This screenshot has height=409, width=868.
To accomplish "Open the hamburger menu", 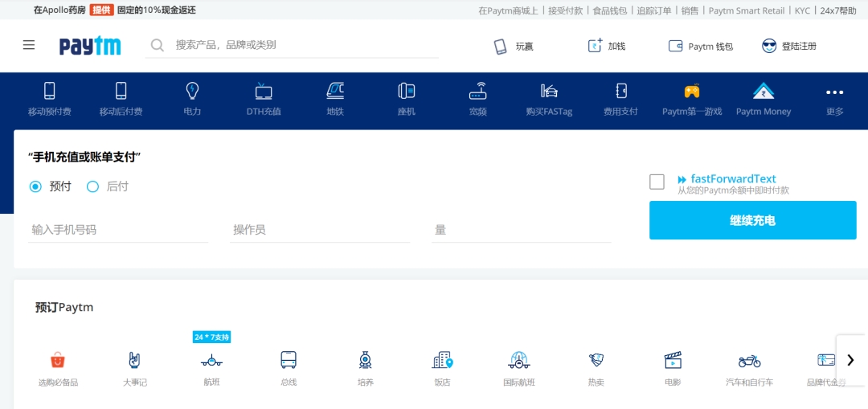I will click(x=29, y=45).
